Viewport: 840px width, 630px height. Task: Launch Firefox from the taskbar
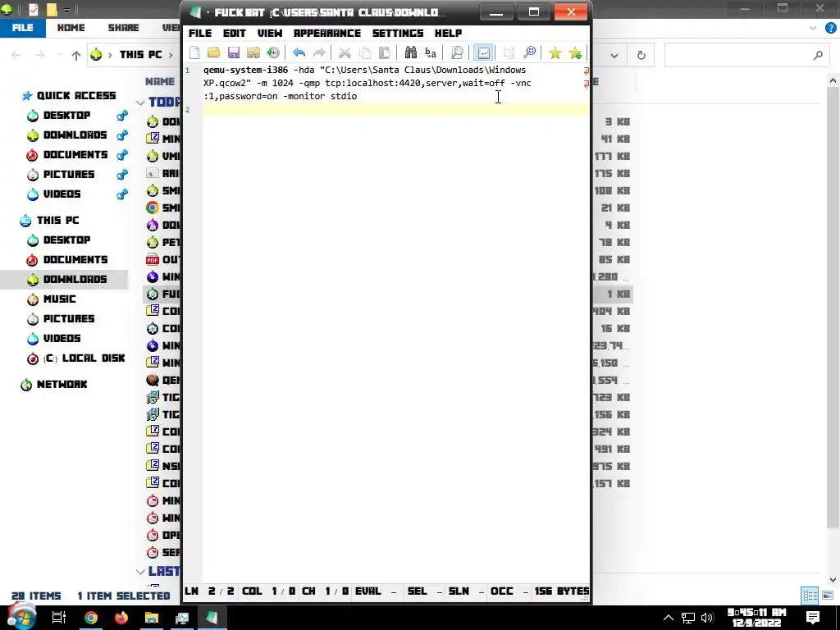(x=121, y=618)
